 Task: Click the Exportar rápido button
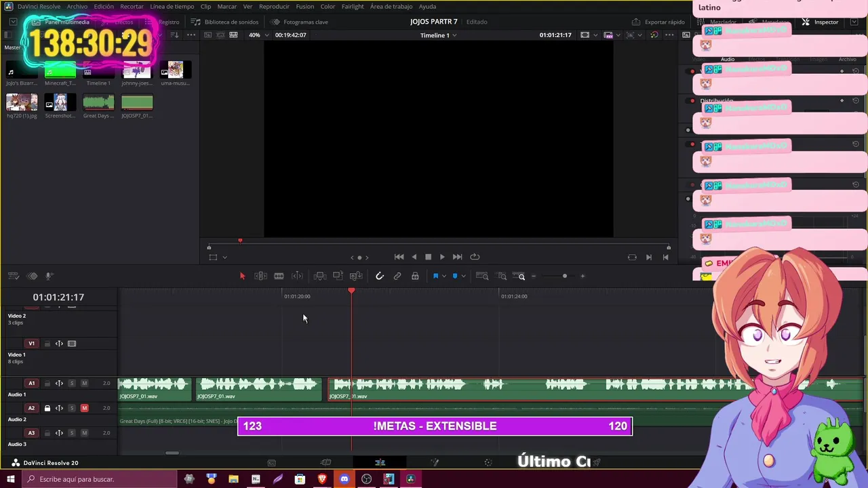[x=658, y=22]
